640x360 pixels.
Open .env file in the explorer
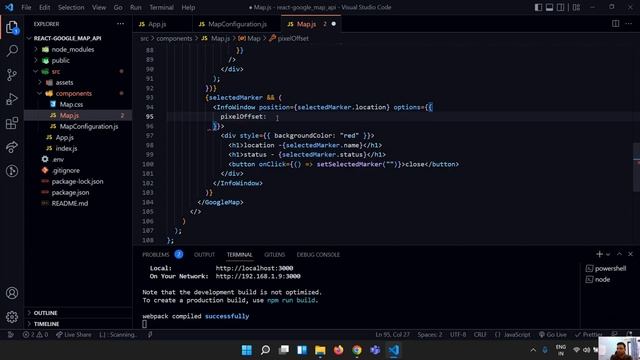click(58, 160)
